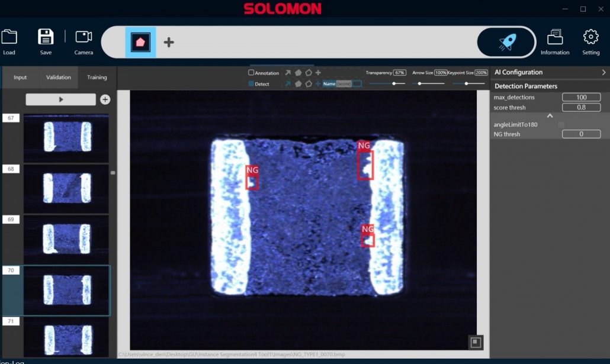Click the Information panel icon
The image size is (610, 364).
tap(555, 37)
